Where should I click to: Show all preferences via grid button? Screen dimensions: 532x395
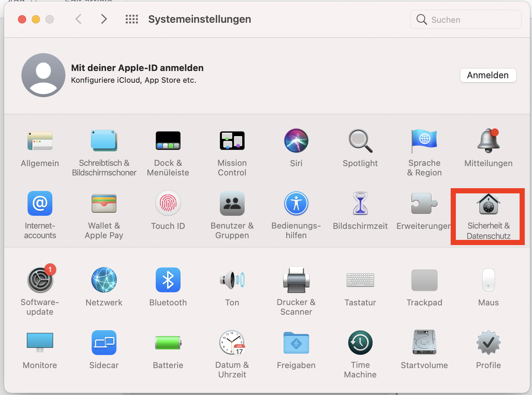132,19
